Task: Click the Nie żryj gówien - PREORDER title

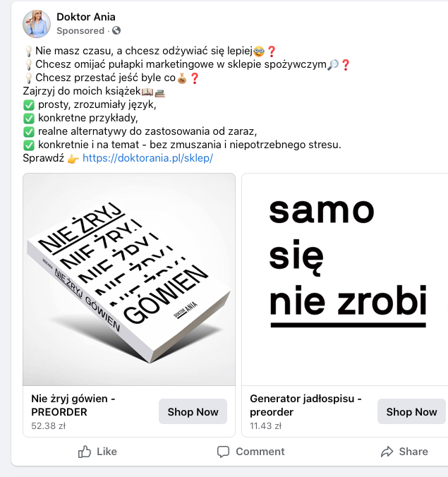Action: coord(73,405)
